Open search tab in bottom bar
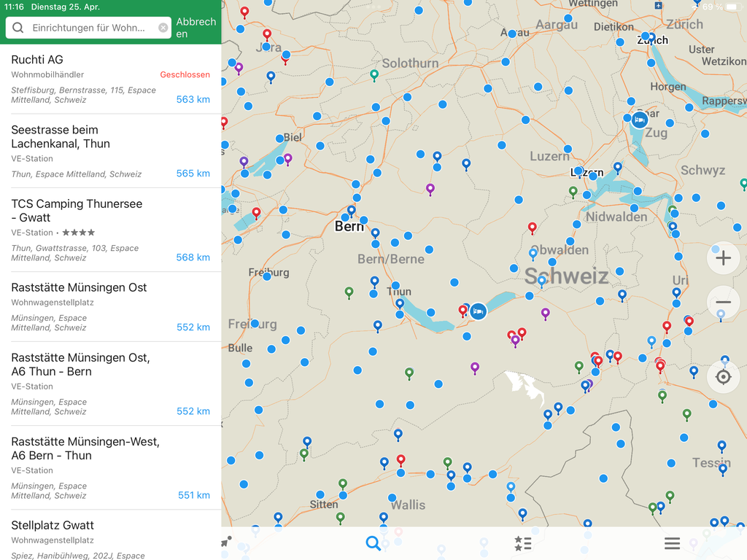747x560 pixels. 373,542
